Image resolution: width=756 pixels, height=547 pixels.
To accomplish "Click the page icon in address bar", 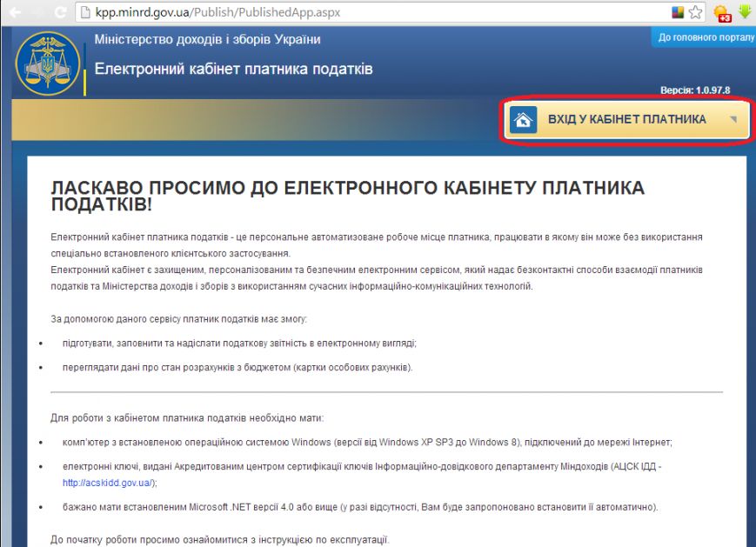I will point(85,12).
